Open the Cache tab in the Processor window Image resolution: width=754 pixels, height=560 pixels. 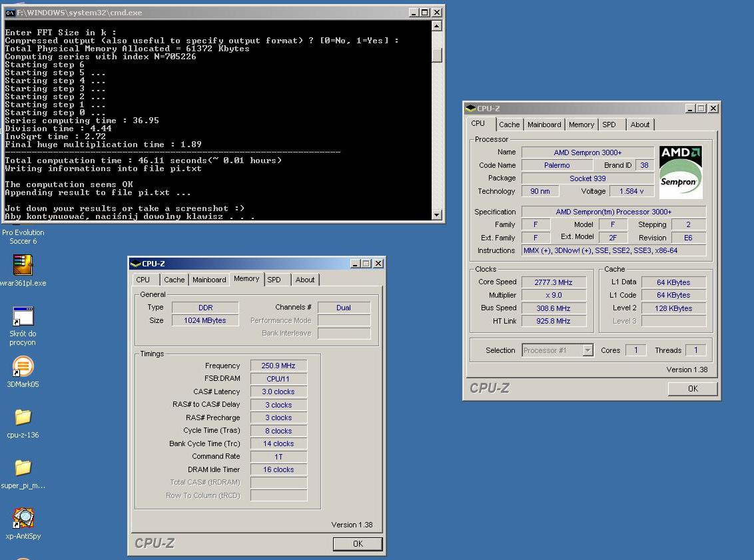click(510, 124)
